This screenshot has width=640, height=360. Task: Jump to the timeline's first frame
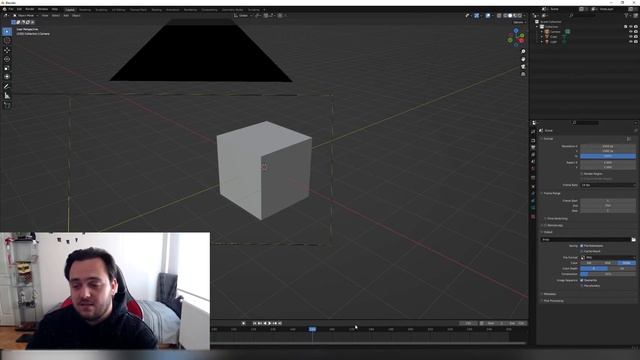(254, 323)
